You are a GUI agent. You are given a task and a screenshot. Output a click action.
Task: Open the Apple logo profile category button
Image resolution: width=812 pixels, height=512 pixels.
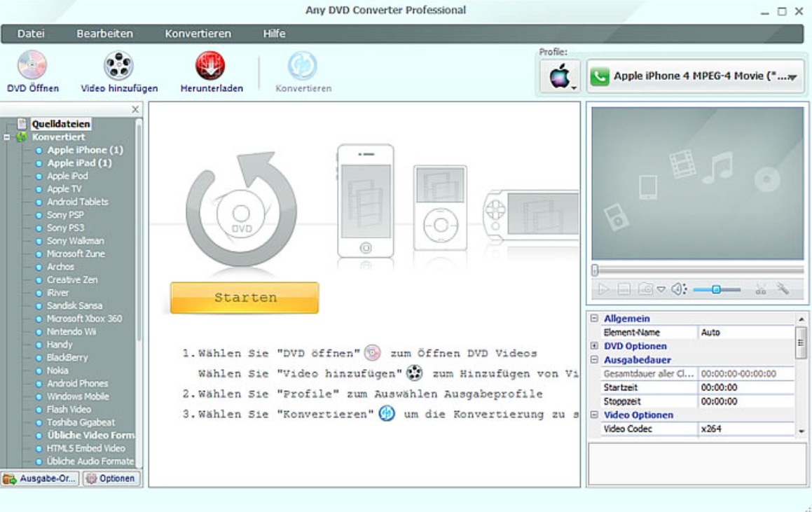coord(560,76)
